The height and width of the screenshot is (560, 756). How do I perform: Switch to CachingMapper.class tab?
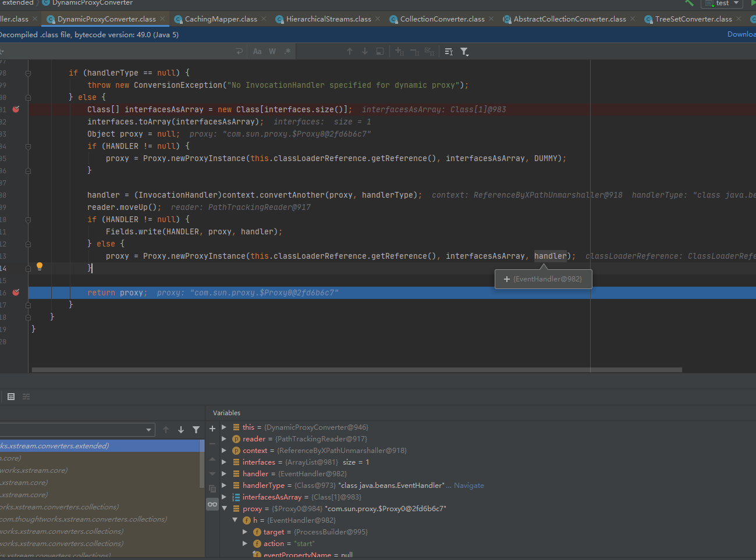pyautogui.click(x=221, y=19)
